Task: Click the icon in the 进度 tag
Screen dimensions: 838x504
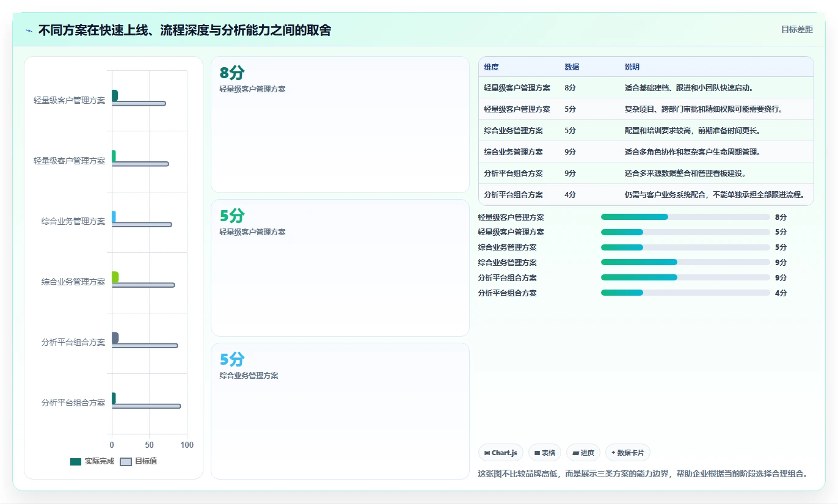Action: pyautogui.click(x=576, y=453)
